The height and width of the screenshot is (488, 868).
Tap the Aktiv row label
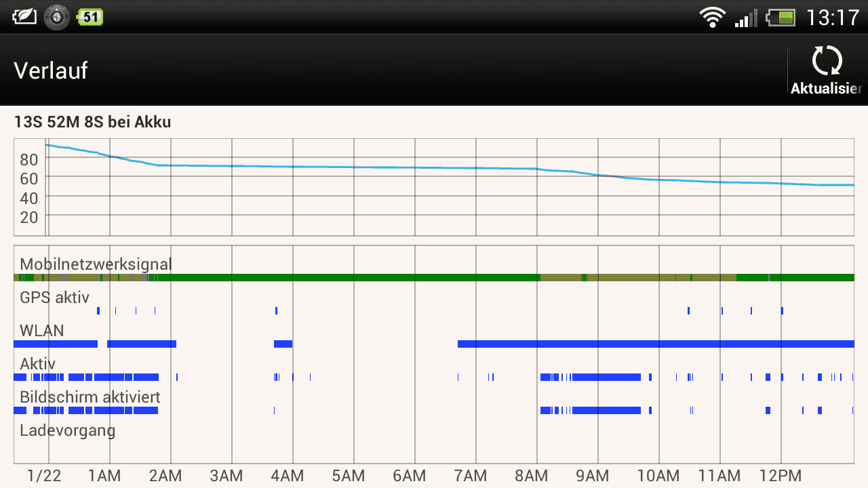point(38,363)
